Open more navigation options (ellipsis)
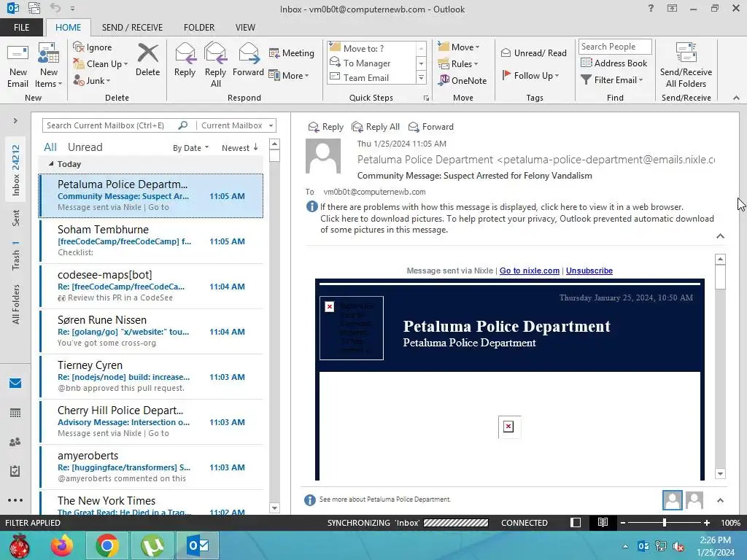Screen dimensions: 747x560 pyautogui.click(x=15, y=500)
